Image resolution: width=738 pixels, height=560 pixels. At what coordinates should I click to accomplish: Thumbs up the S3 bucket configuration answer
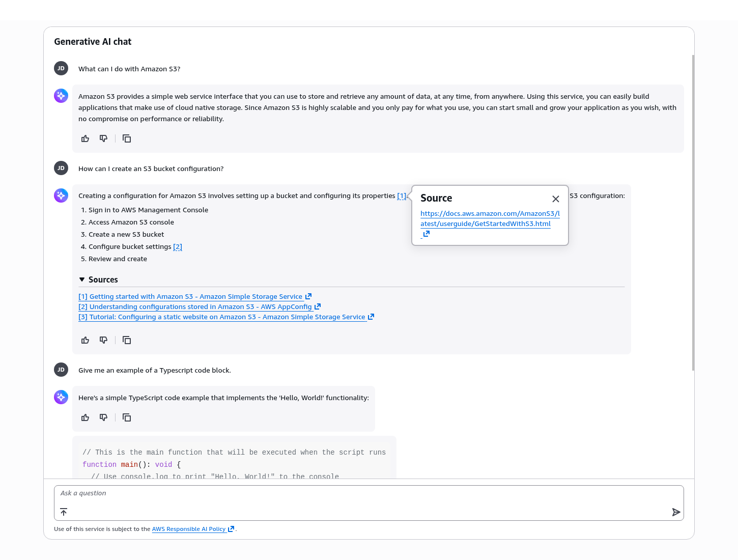pos(86,340)
